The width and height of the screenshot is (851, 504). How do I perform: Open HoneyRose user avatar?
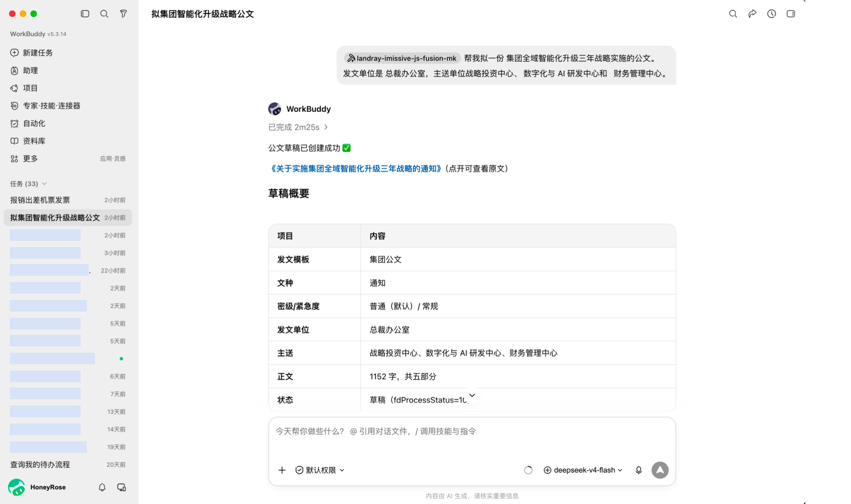point(17,487)
